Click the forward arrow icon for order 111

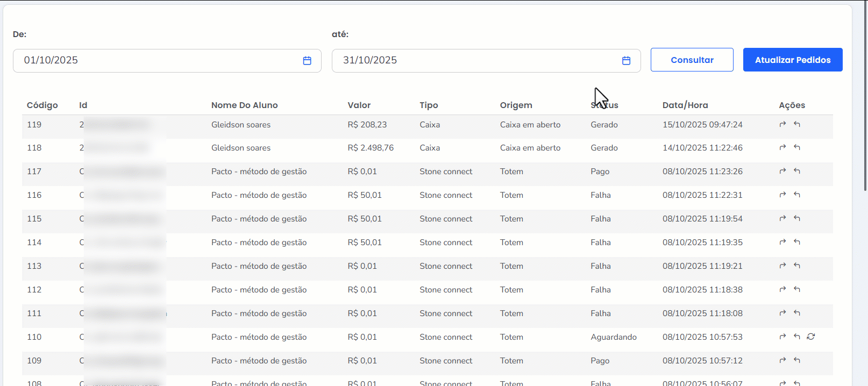[x=782, y=313]
